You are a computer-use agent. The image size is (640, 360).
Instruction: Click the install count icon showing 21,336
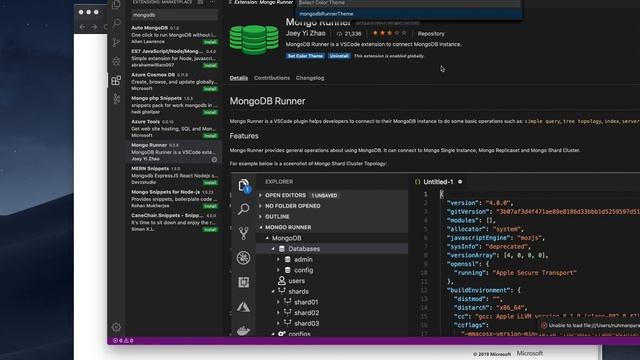[339, 34]
